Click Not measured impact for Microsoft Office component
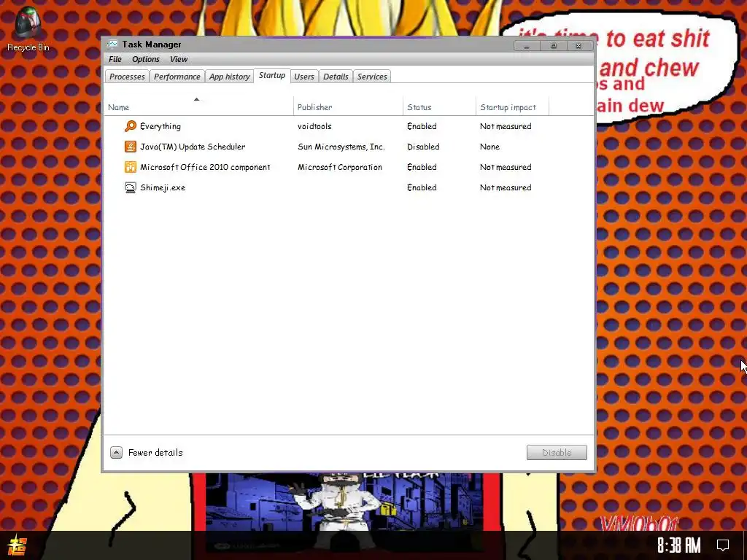Image resolution: width=747 pixels, height=560 pixels. 506,167
